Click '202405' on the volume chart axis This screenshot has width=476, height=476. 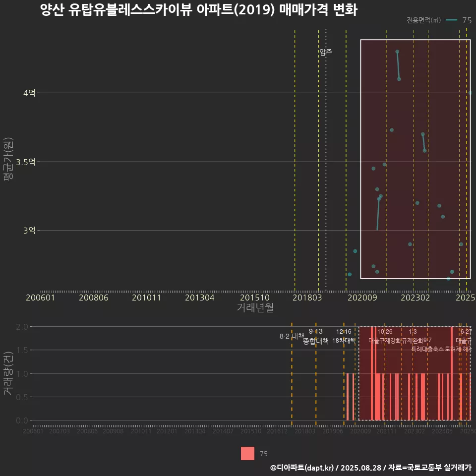click(442, 431)
